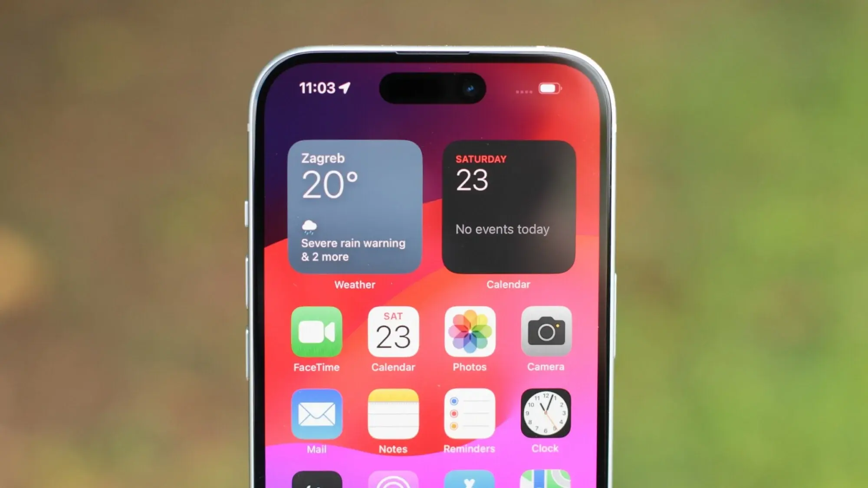The height and width of the screenshot is (488, 868).
Task: Tap the Weather app label text
Action: coord(355,285)
